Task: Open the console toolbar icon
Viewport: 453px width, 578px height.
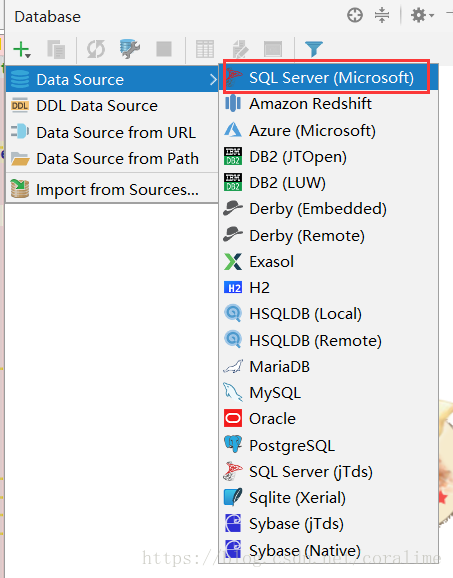Action: [273, 49]
